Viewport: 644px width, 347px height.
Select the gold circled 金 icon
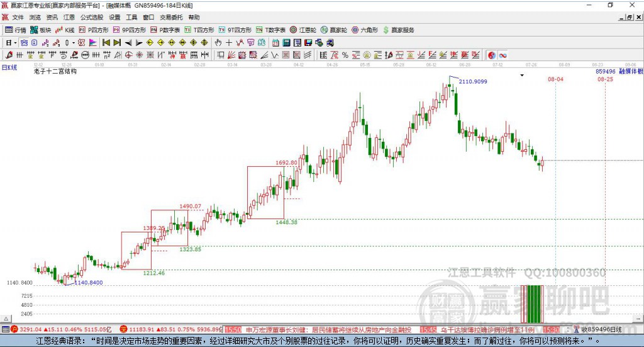(367, 55)
